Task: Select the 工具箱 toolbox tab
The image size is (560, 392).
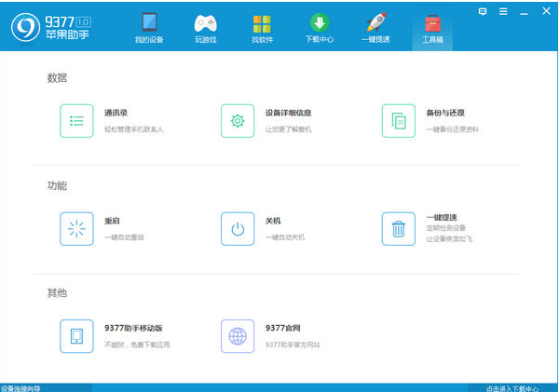Action: [x=432, y=28]
